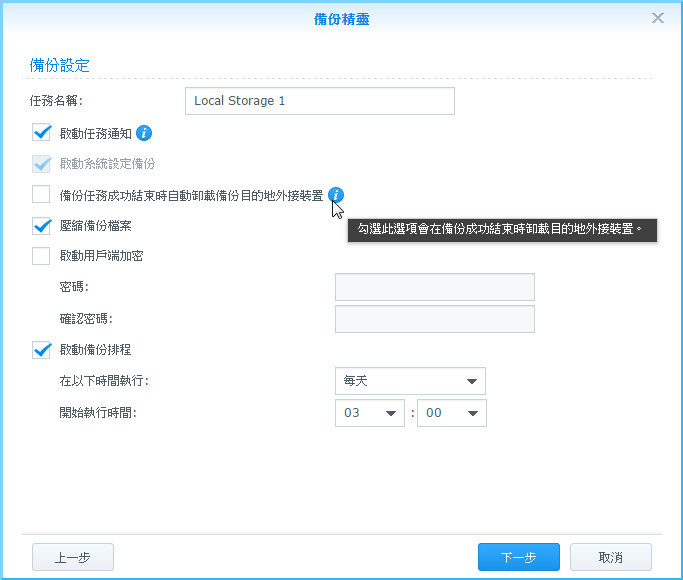Open the 每天 frequency dropdown
The width and height of the screenshot is (683, 580).
pos(410,381)
